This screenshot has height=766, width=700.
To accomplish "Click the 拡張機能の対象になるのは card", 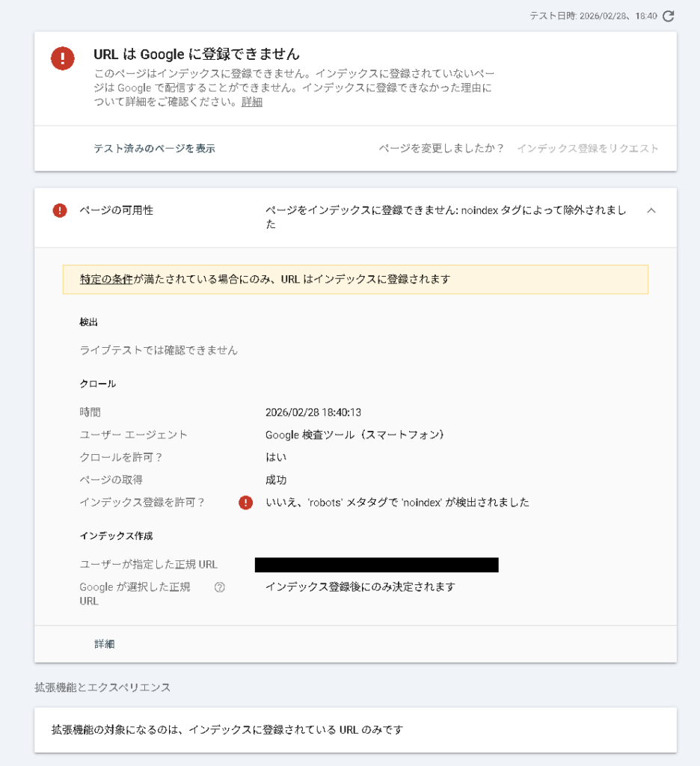I will 355,729.
